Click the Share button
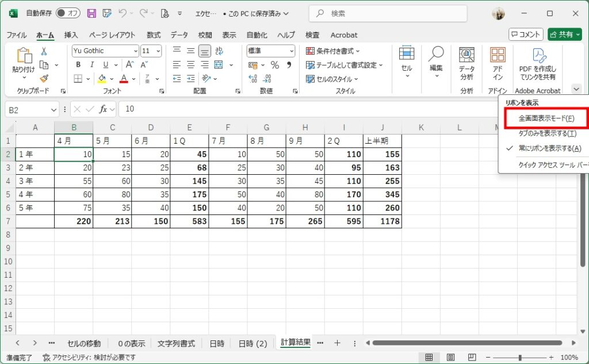Screen dimensions: 589x364 click(565, 35)
